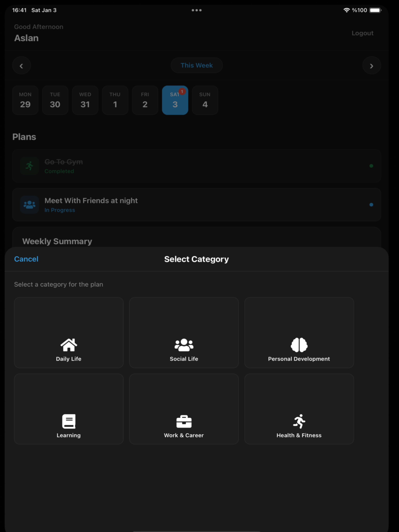Toggle the blue status dot on Meet With Friends
The height and width of the screenshot is (532, 399).
(371, 205)
